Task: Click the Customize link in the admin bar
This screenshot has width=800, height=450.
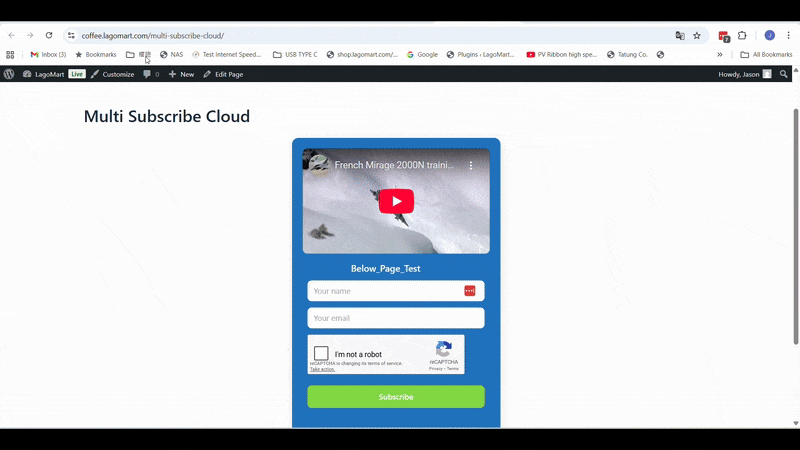Action: click(112, 74)
